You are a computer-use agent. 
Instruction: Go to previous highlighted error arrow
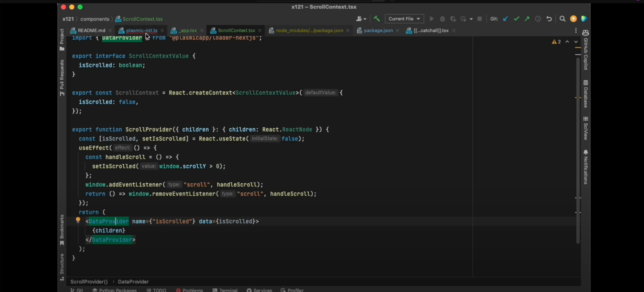(567, 42)
